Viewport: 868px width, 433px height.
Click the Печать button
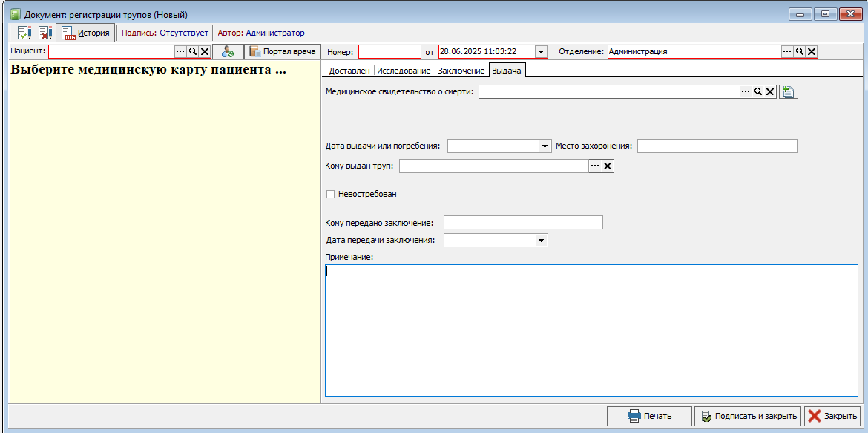pos(649,416)
